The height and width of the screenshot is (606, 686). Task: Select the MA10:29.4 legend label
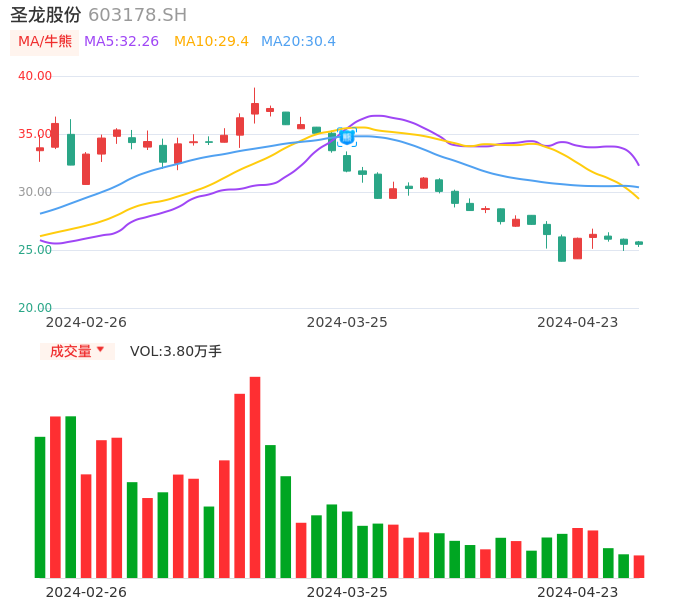[x=211, y=42]
